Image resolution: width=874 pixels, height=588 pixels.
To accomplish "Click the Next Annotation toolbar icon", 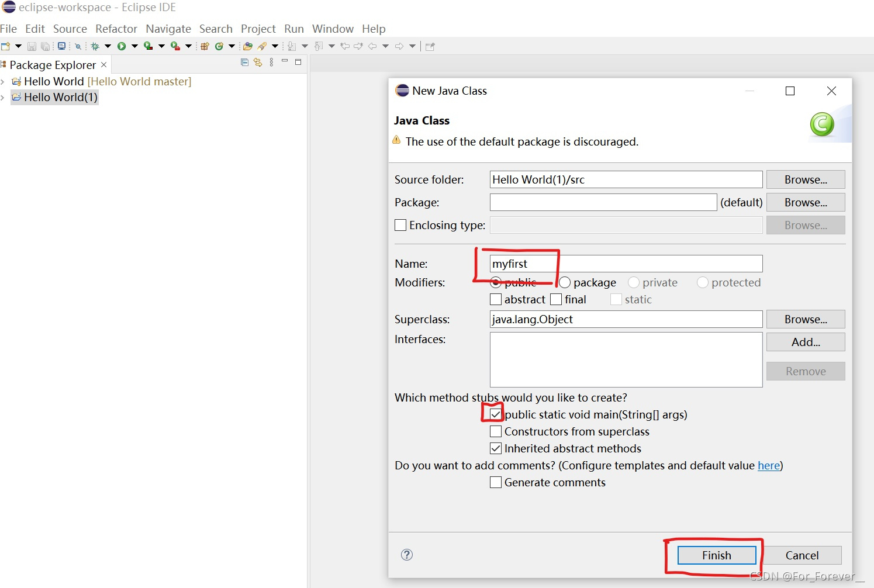I will [x=292, y=46].
